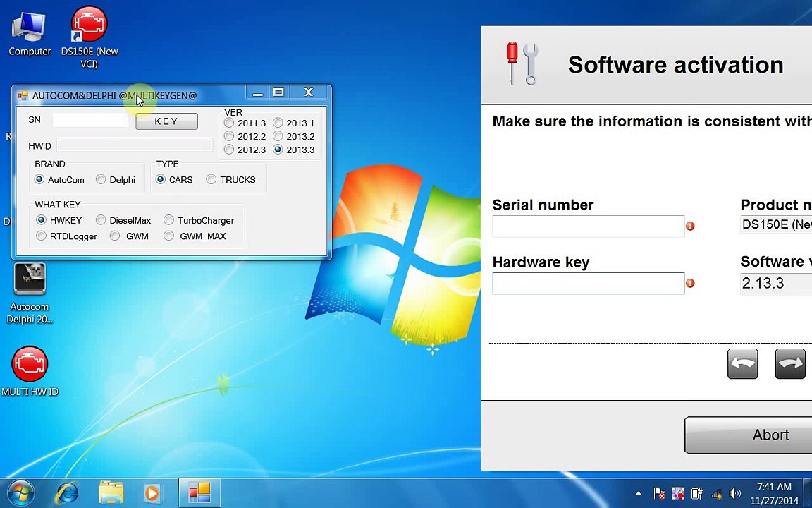Click the back arrow in Software activation
This screenshot has height=508, width=812.
tap(742, 363)
